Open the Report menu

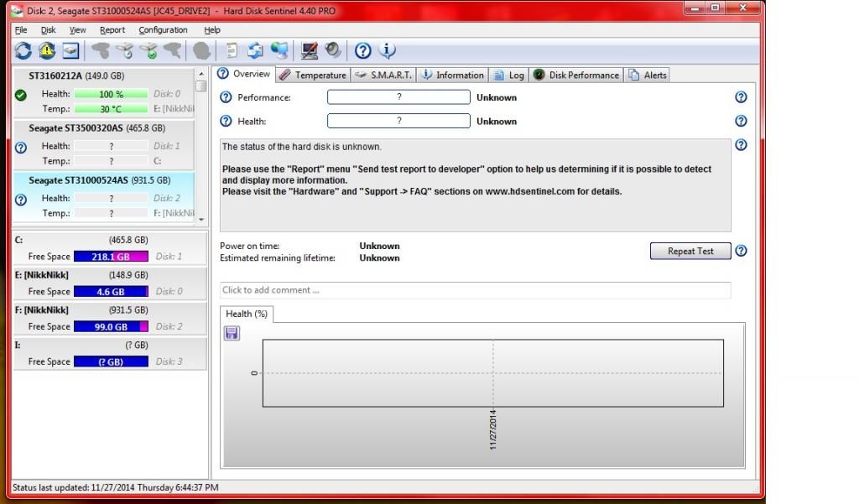tap(112, 30)
